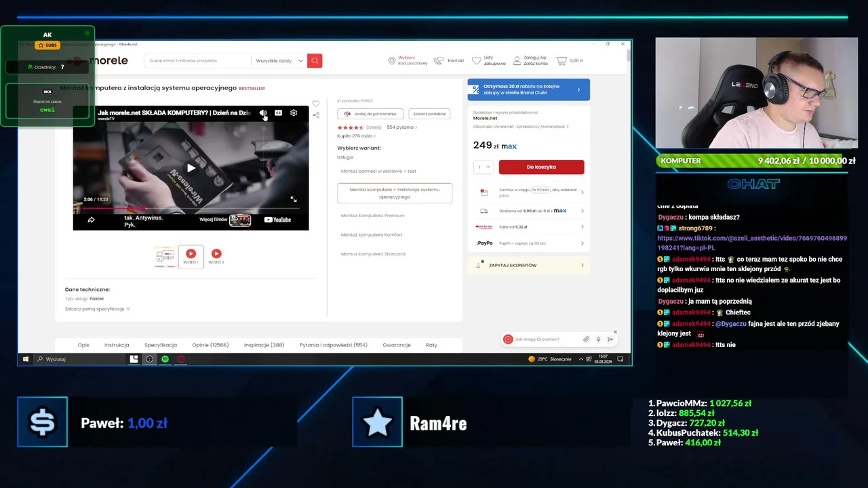Screen dimensions: 868x488
Task: Close the chat help widget
Action: 615,331
